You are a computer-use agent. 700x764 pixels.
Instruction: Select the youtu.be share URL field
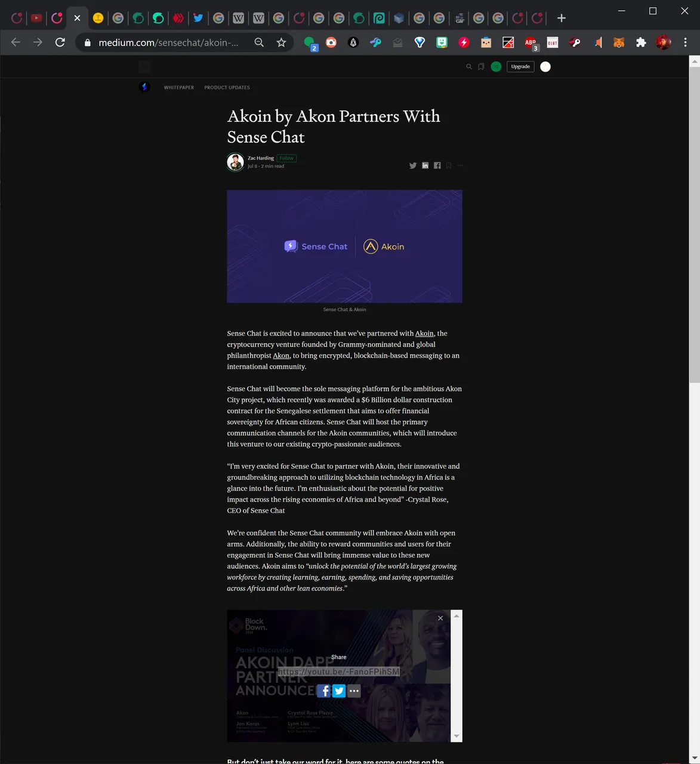(338, 671)
